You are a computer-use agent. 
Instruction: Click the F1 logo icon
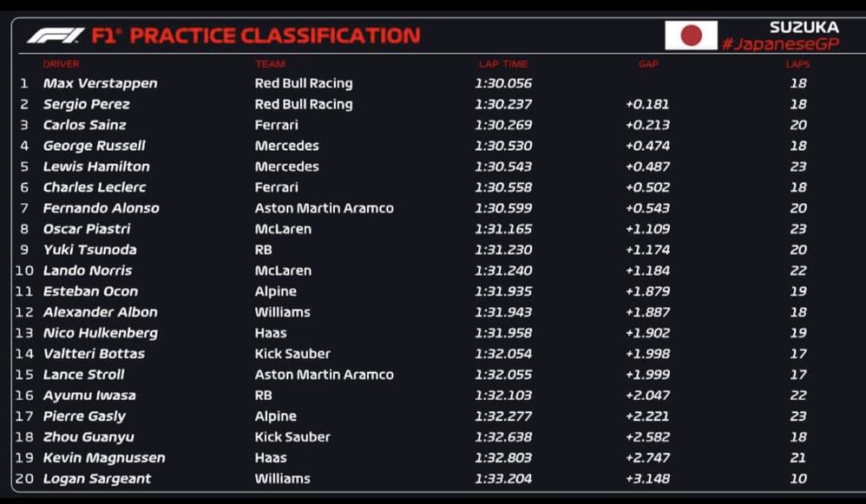55,36
